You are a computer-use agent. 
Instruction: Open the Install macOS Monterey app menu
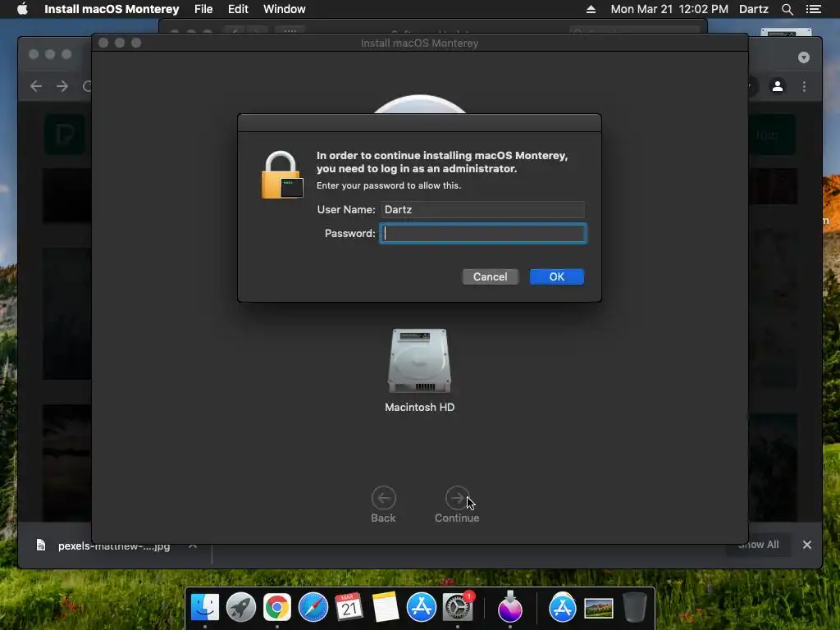click(x=112, y=9)
